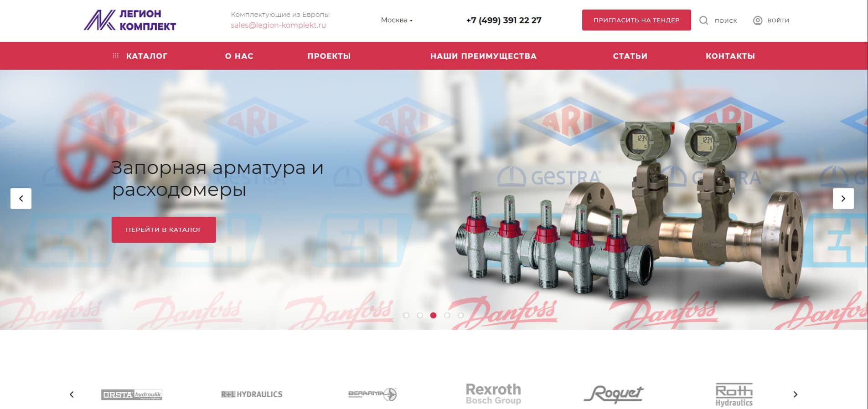
Task: Open the Проекты menu item
Action: pos(329,56)
